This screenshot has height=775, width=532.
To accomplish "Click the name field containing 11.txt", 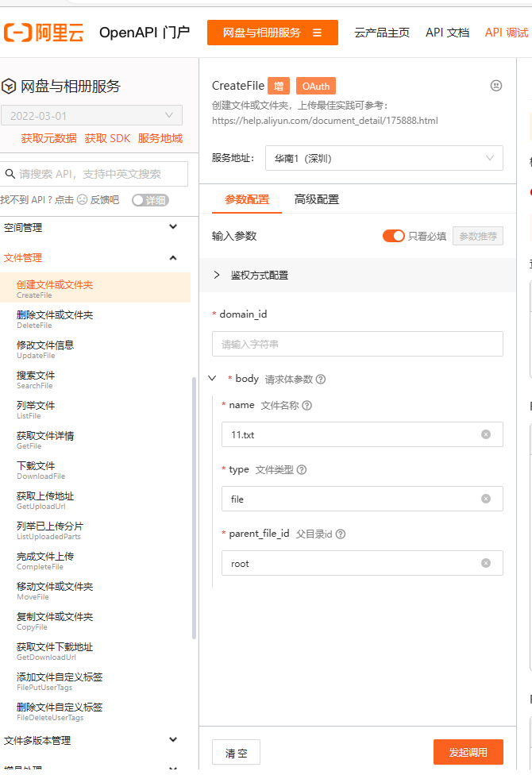I will coord(362,434).
